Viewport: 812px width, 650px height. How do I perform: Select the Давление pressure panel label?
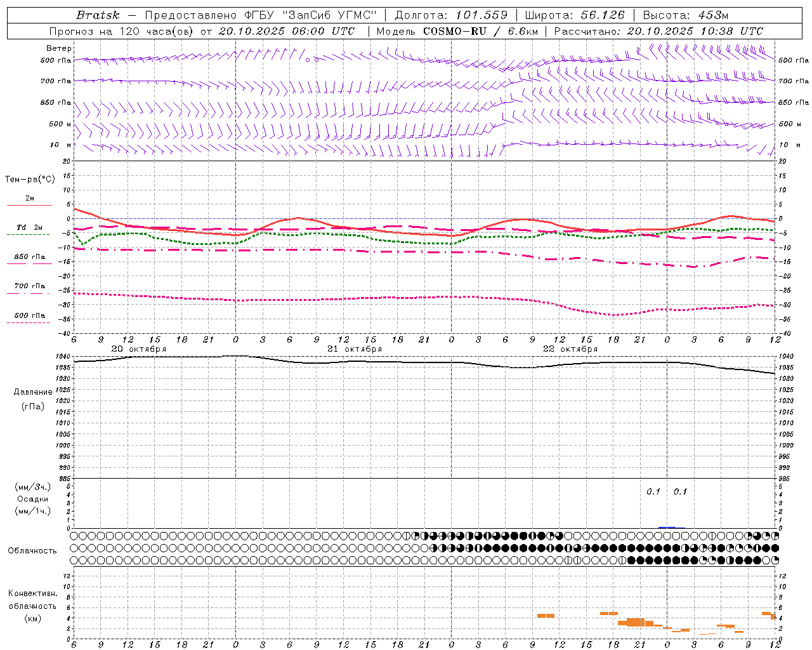(33, 392)
